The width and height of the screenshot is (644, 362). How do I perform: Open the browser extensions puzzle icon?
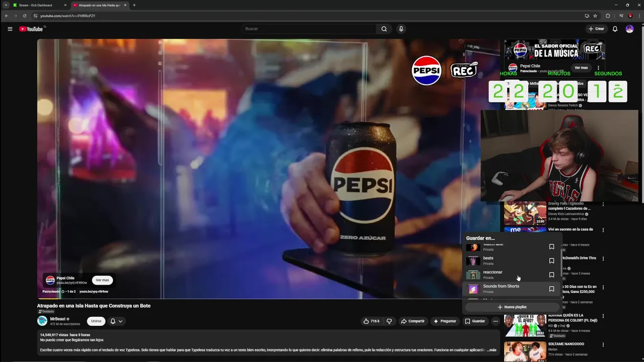608,16
